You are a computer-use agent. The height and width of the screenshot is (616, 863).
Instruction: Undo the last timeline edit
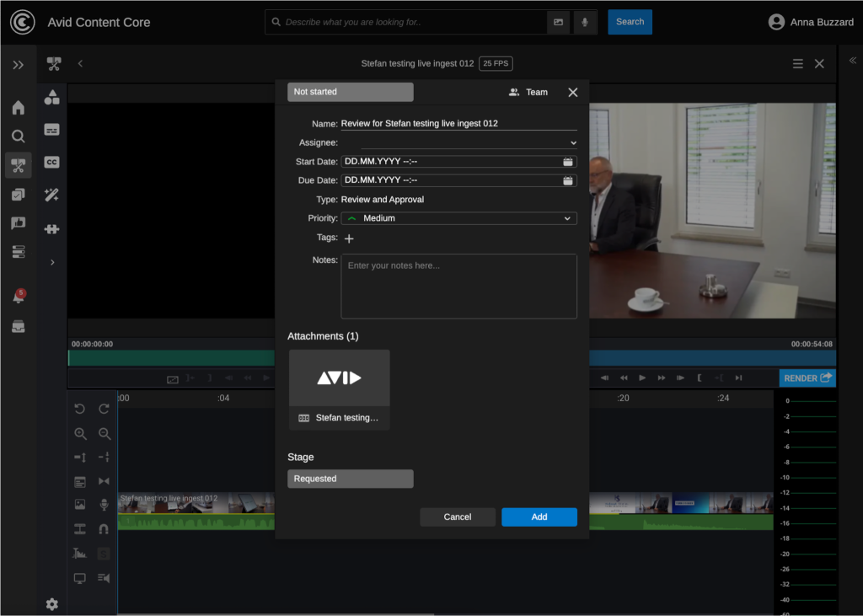80,409
